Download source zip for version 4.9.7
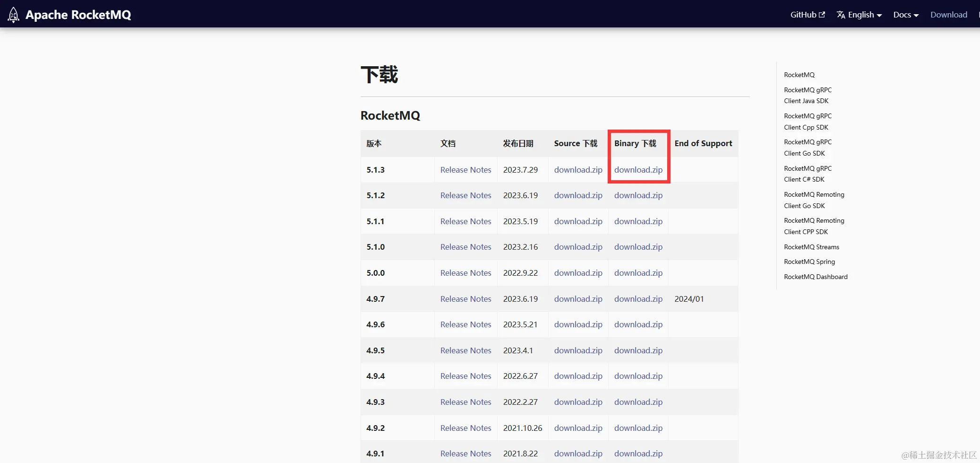Image resolution: width=980 pixels, height=463 pixels. pos(578,299)
